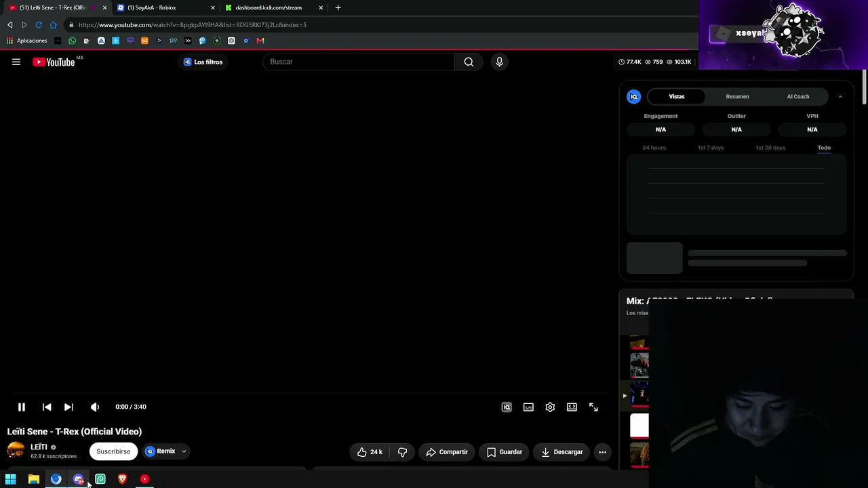Open the AI Coach tab in vidIQ
This screenshot has width=868, height=488.
(798, 96)
